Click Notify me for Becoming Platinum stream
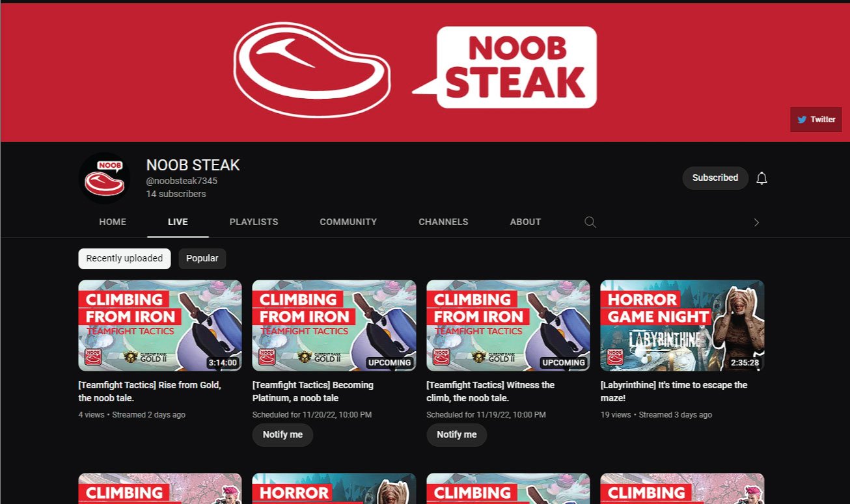850x504 pixels. (x=282, y=435)
